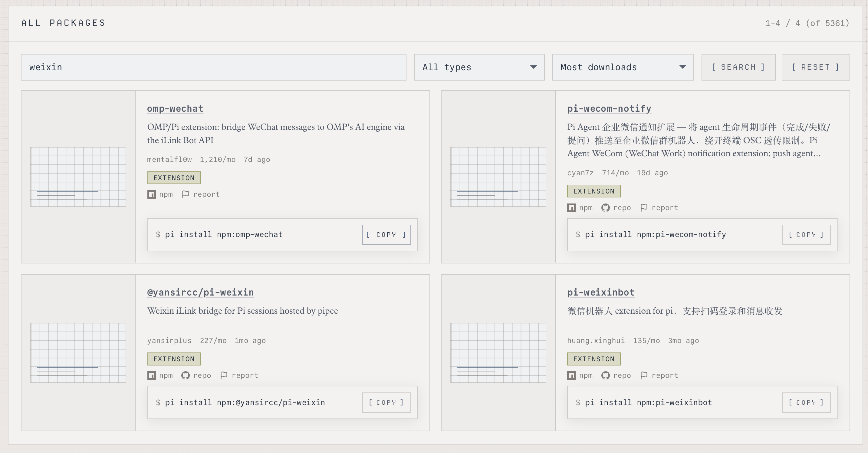Open the GitHub repo icon for pi-wecom-notify
The width and height of the screenshot is (868, 453).
[x=606, y=208]
